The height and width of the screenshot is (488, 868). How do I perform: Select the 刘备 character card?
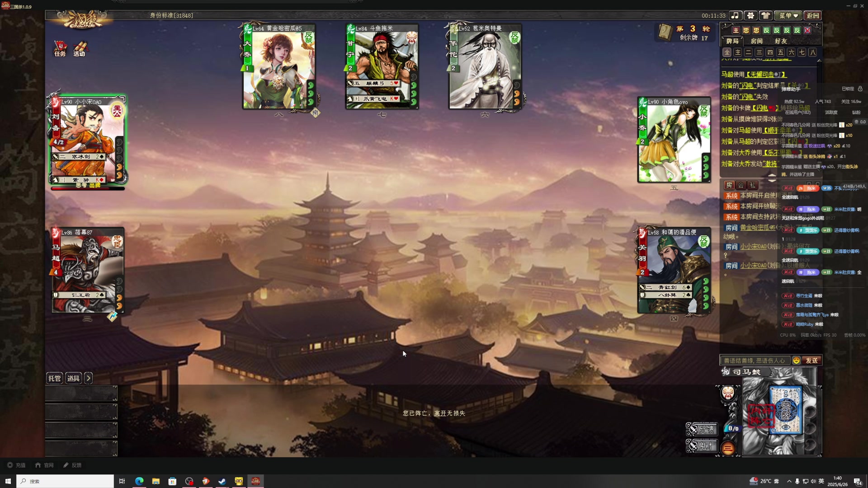(88, 140)
